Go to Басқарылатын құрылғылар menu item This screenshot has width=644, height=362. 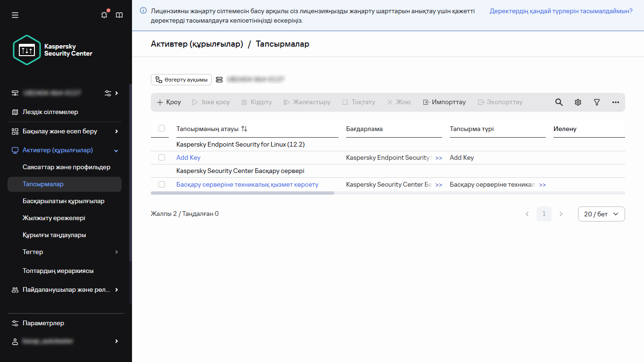(x=64, y=201)
